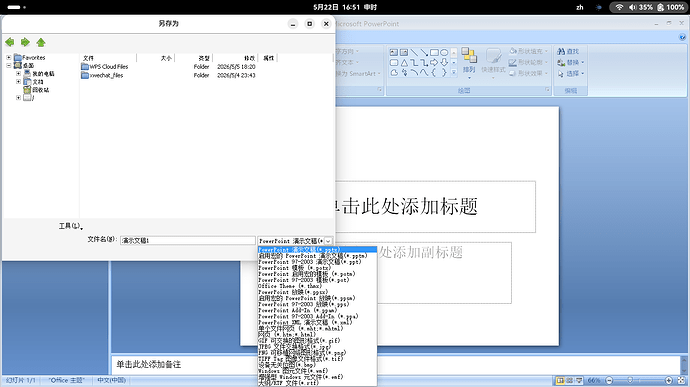The width and height of the screenshot is (690, 387).
Task: Select the oval shape in the shapes gallery
Action: click(444, 52)
